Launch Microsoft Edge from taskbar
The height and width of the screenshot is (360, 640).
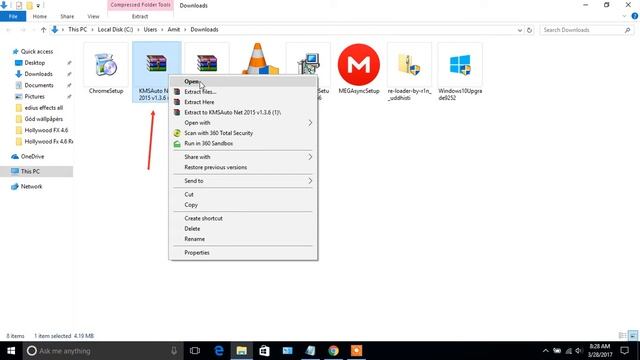(219, 351)
